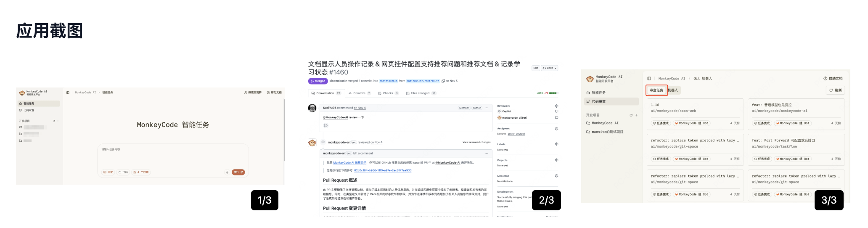Click the eye icon beside the monkeycode-ai reviewed line
Screen dimensions: 868x228
[323, 142]
